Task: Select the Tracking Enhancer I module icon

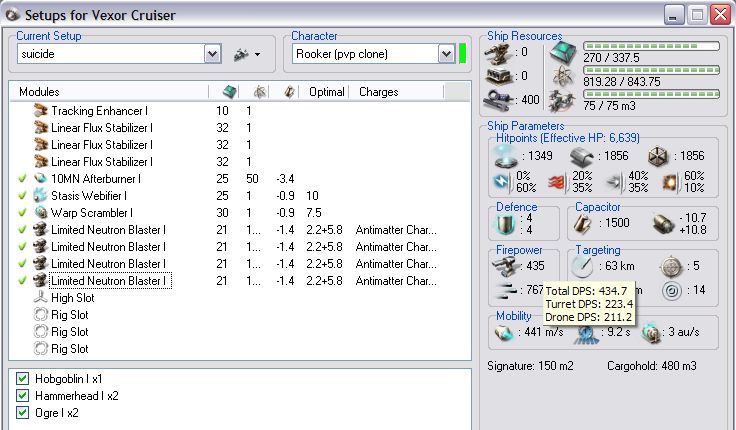Action: point(41,111)
